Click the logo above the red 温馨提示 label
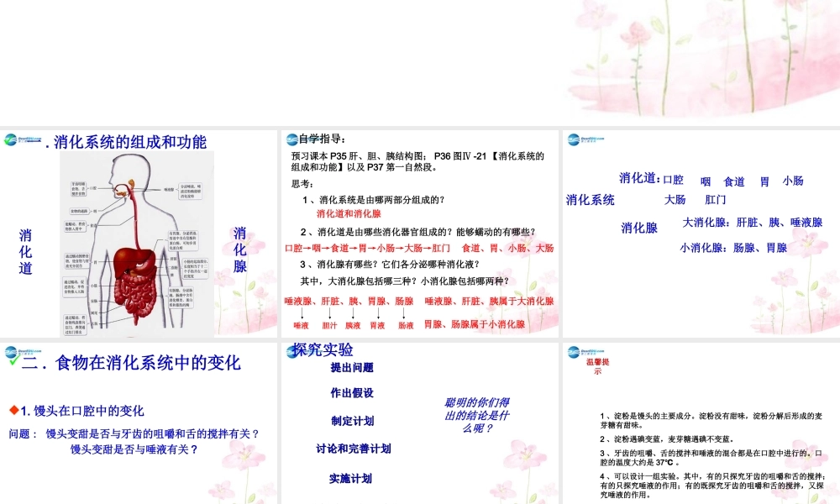Screen dimensions: 840x504 pyautogui.click(x=586, y=352)
